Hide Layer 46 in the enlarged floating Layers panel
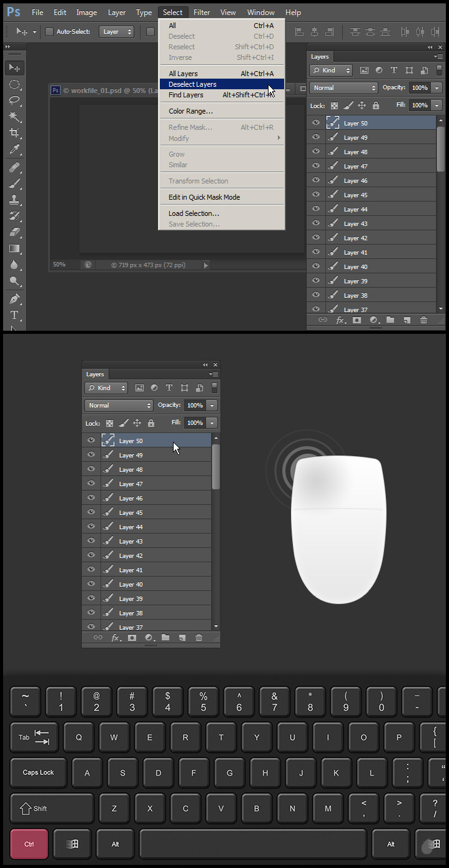 (x=91, y=498)
